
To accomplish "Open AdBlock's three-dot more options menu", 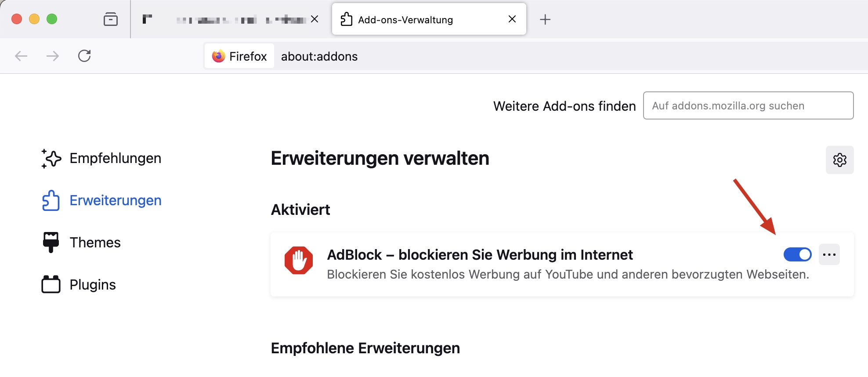I will click(829, 254).
